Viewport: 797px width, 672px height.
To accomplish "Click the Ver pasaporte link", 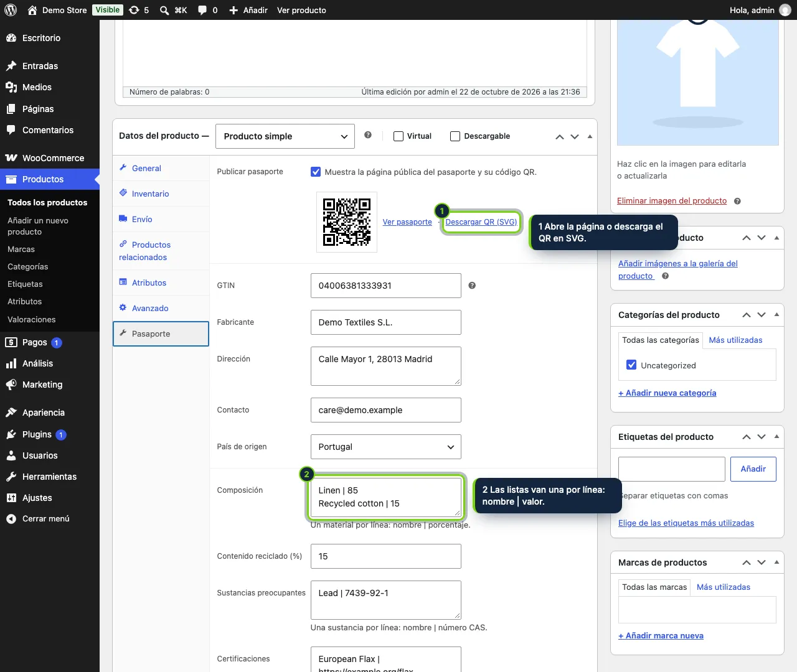I will point(407,222).
